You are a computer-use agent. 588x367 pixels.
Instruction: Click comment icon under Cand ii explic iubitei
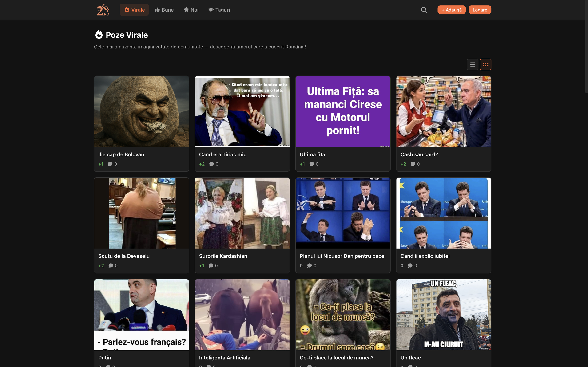(x=410, y=265)
